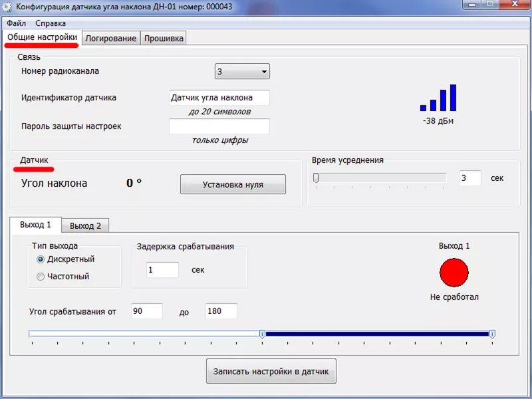Image resolution: width=532 pixels, height=399 pixels.
Task: Click the application icon in title bar
Action: (x=7, y=7)
